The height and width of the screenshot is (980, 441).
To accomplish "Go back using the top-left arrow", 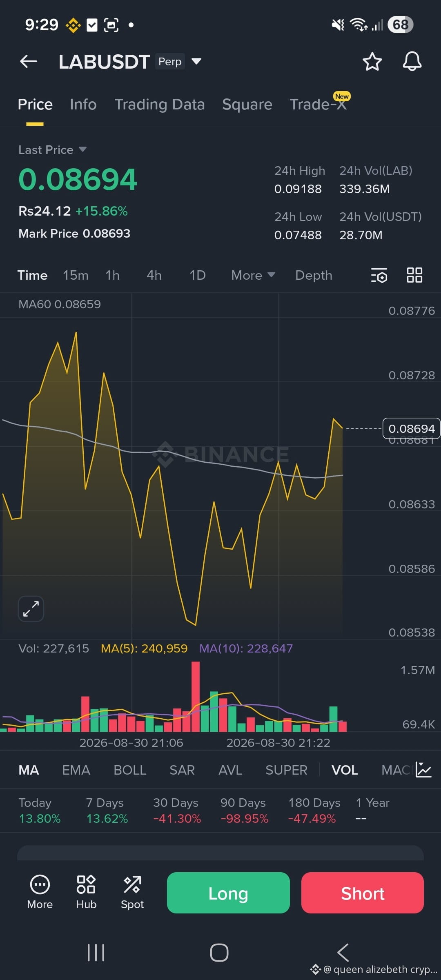I will pyautogui.click(x=29, y=62).
